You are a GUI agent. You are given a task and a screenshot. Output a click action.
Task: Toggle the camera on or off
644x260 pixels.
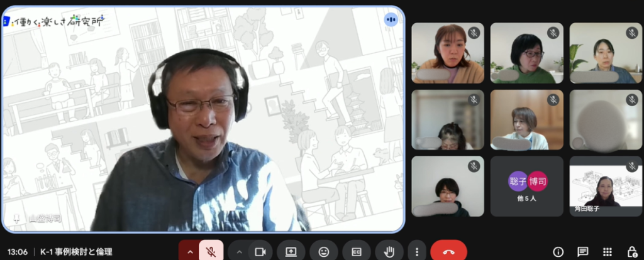259,251
